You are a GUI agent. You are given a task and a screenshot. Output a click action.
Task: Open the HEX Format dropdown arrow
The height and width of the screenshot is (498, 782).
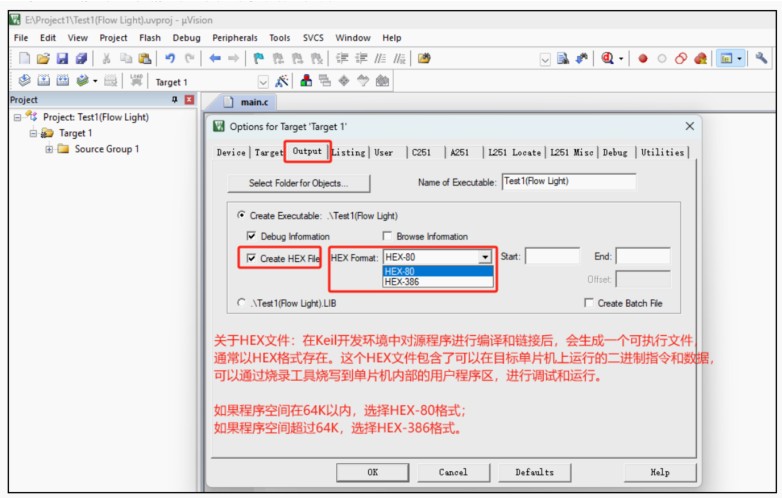coord(485,257)
